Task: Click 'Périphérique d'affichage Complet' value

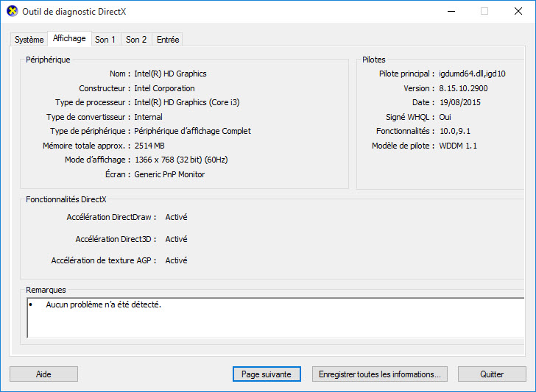Action: 192,131
